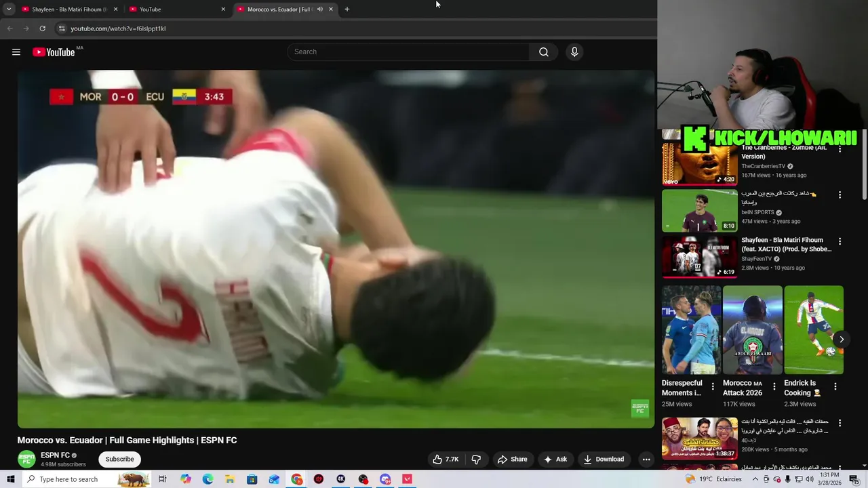View site information icon in address bar
Screen dimensions: 868x488
[61, 28]
